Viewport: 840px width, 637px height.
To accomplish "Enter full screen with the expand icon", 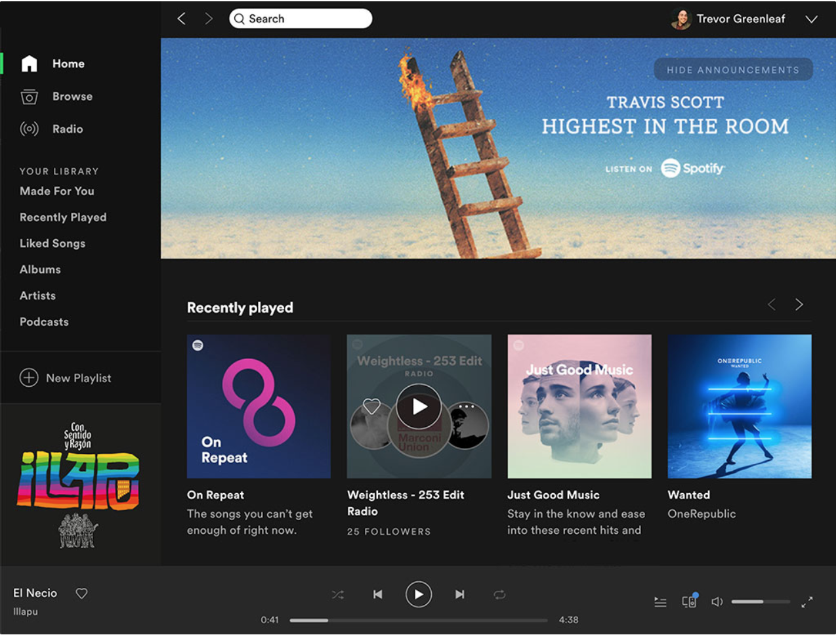I will click(x=807, y=602).
